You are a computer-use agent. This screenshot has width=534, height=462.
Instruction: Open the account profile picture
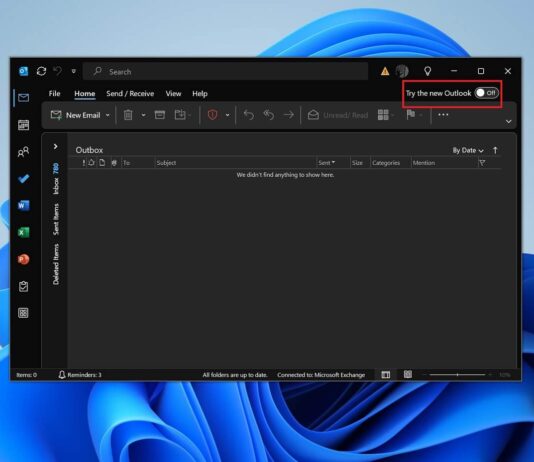click(x=402, y=71)
